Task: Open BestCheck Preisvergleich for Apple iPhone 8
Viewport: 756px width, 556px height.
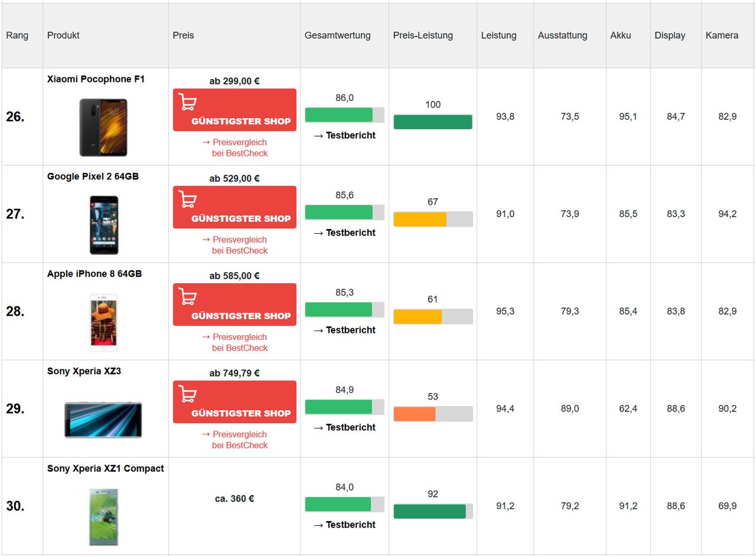Action: pyautogui.click(x=234, y=342)
